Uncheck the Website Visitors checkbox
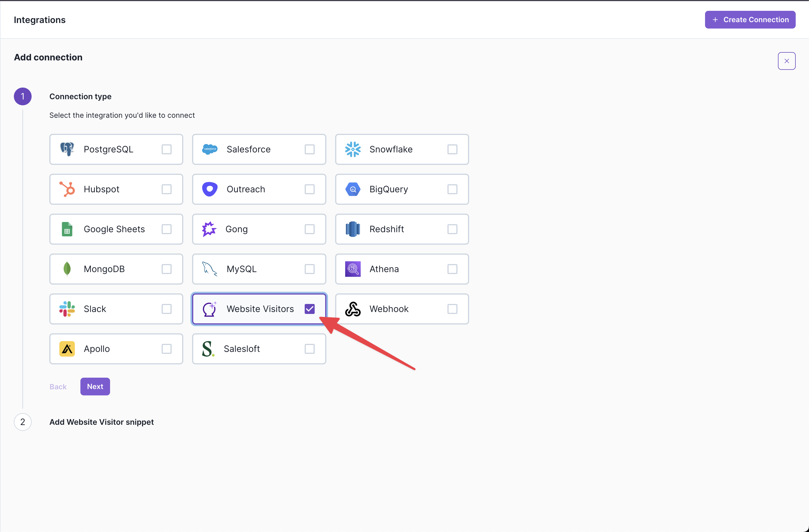 coord(309,309)
